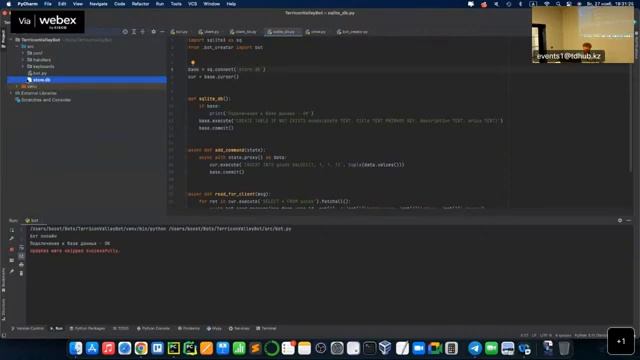Image resolution: width=640 pixels, height=360 pixels.
Task: Collapse the TerriconValleyBot project root
Action: pyautogui.click(x=11, y=40)
